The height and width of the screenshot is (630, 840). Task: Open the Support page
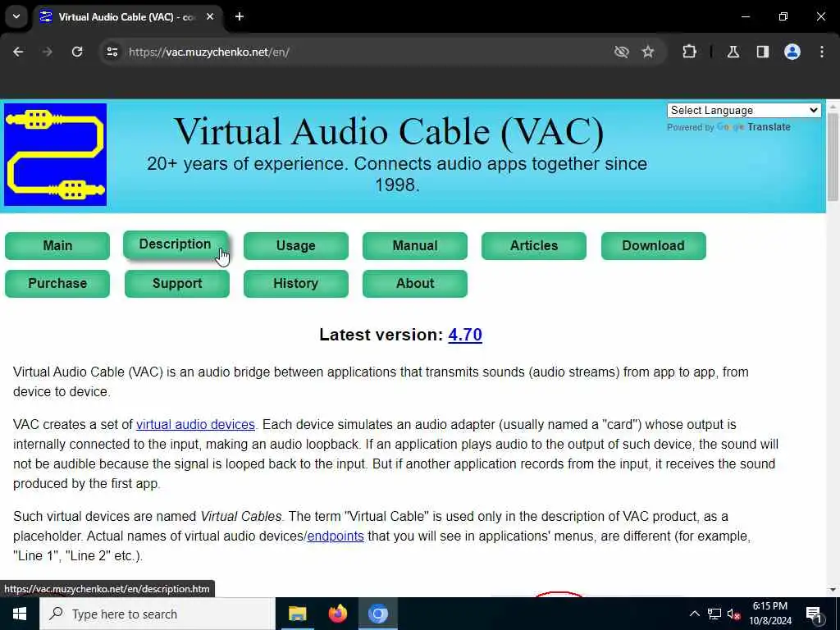coord(177,283)
